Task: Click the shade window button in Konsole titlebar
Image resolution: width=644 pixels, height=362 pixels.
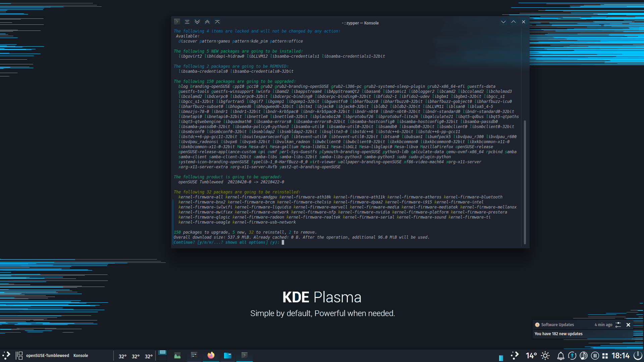Action: tap(217, 22)
